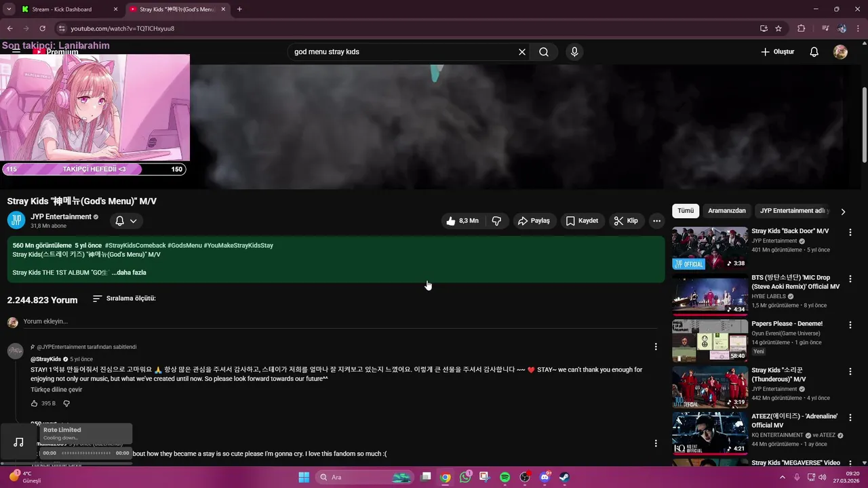Bookmark this page with the star icon
This screenshot has width=868, height=488.
(x=778, y=28)
